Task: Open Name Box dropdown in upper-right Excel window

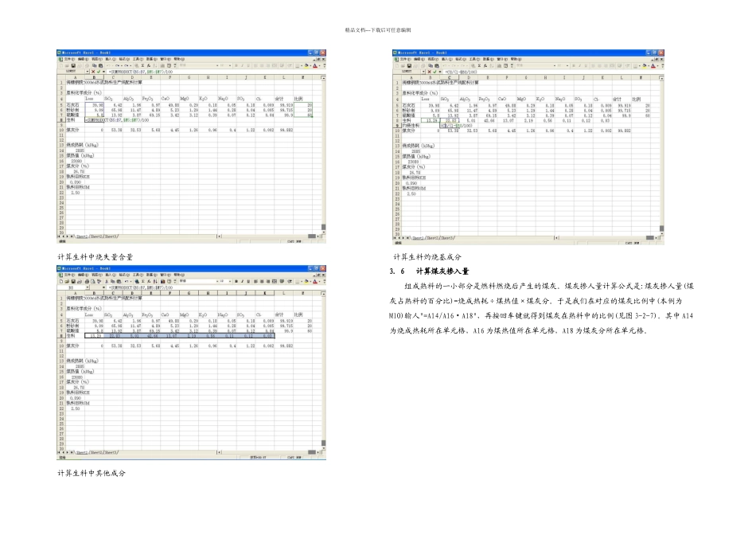Action: (423, 72)
